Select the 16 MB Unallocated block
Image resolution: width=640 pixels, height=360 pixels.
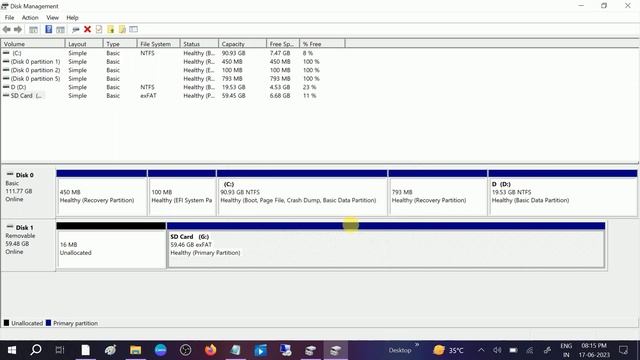pyautogui.click(x=111, y=245)
